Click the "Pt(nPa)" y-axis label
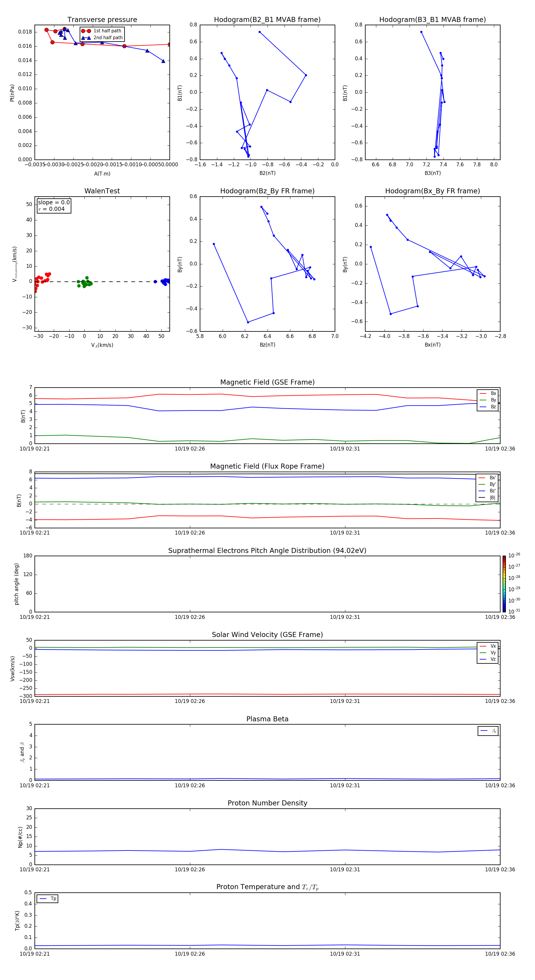This screenshot has width=535, height=980. [12, 93]
